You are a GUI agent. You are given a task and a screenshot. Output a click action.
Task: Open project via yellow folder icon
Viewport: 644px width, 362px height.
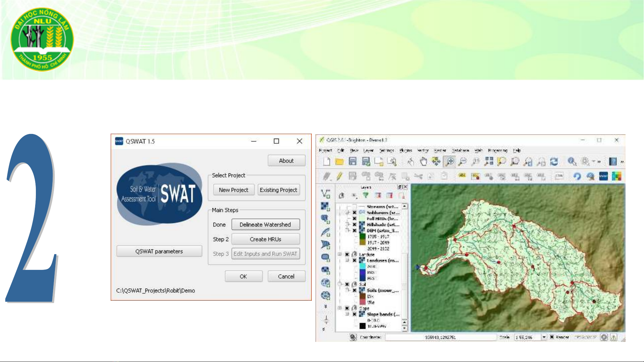pyautogui.click(x=340, y=162)
